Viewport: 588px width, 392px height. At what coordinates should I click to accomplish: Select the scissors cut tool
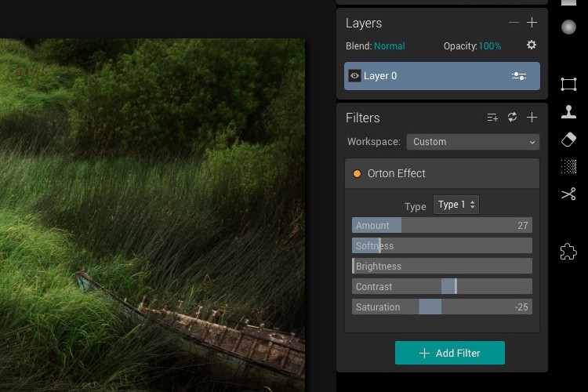point(568,194)
